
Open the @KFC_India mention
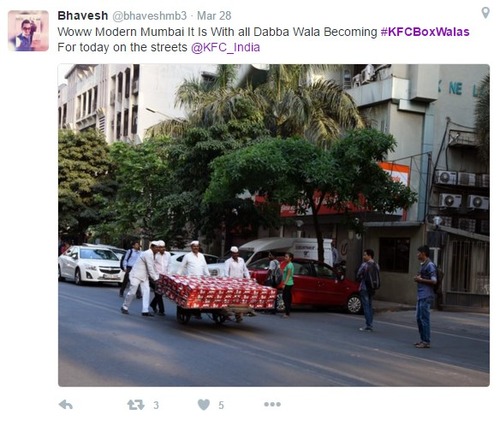click(x=225, y=47)
